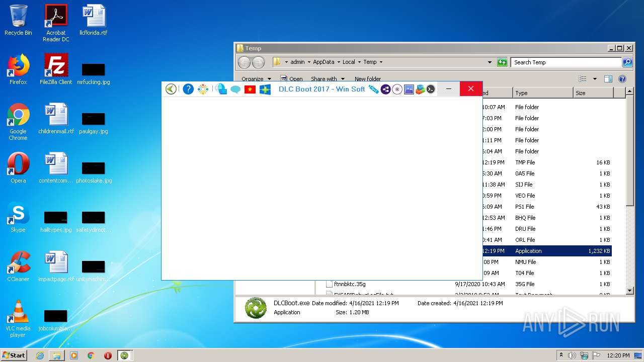This screenshot has width=644, height=362.
Task: Open Firefox desktop shortcut
Action: pos(18,69)
